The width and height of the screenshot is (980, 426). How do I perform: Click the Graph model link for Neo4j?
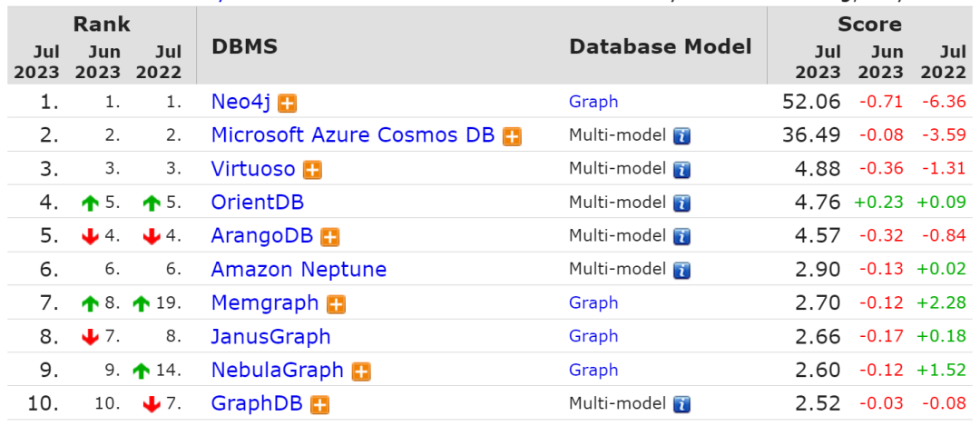tap(593, 102)
